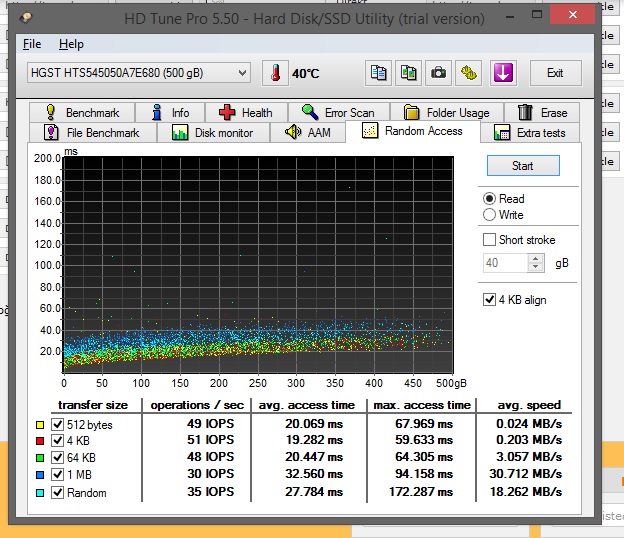Toggle the 64 KB transfer size checkbox
This screenshot has width=624, height=538.
[x=58, y=458]
